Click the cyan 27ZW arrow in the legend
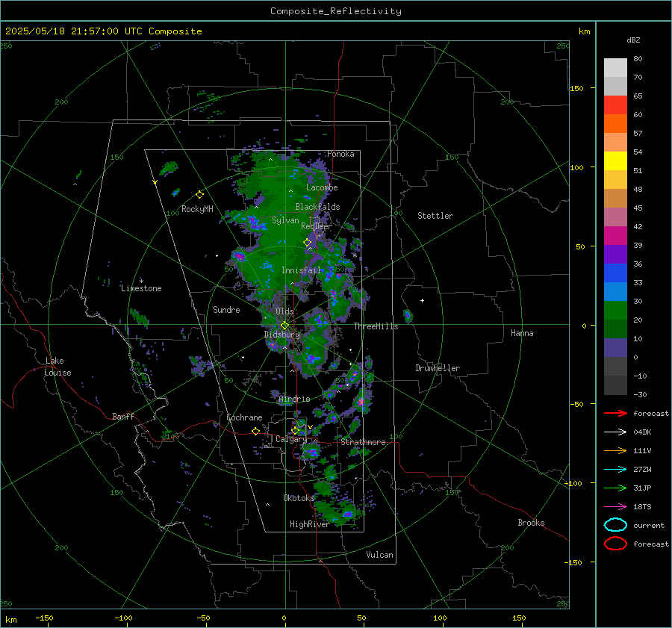This screenshot has height=628, width=672. tap(615, 470)
